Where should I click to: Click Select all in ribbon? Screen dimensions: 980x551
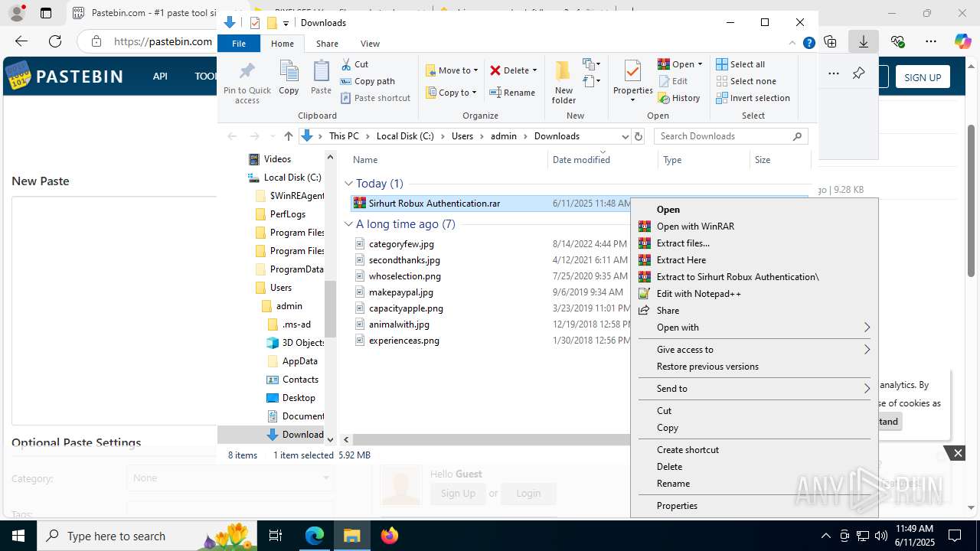[x=740, y=64]
